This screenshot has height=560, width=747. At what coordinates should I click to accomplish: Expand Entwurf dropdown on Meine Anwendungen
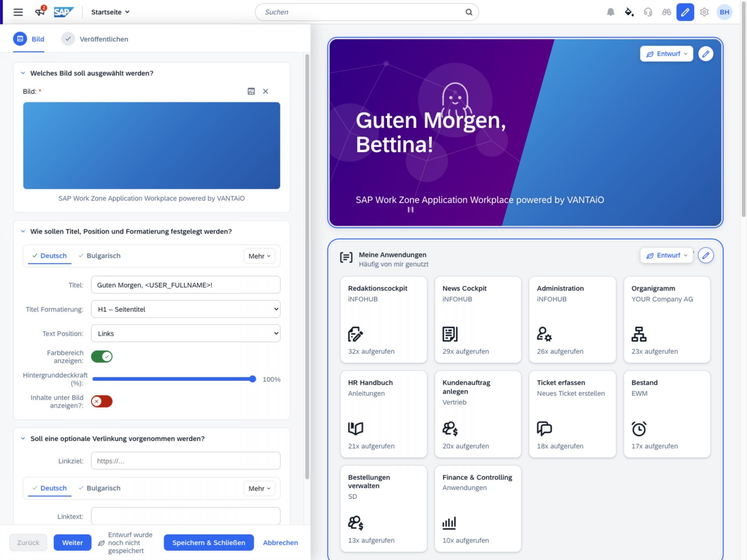tap(666, 255)
